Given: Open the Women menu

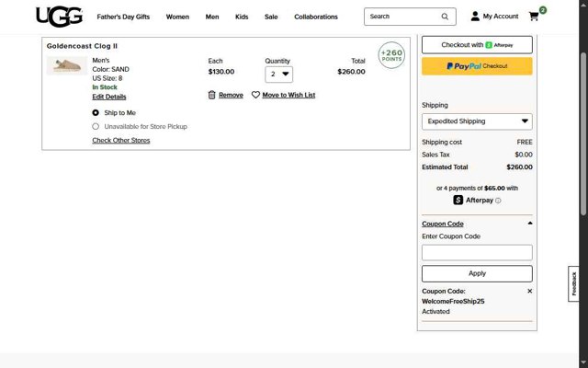Looking at the screenshot, I should point(177,17).
